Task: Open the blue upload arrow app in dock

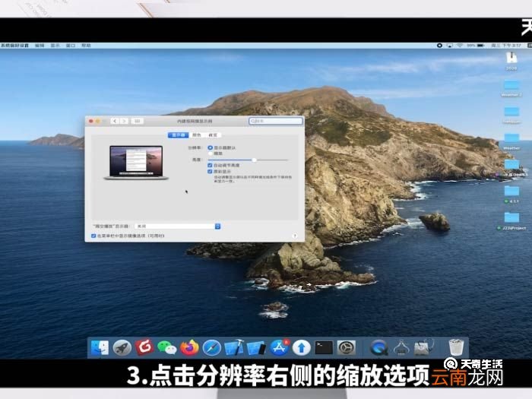Action: 302,348
